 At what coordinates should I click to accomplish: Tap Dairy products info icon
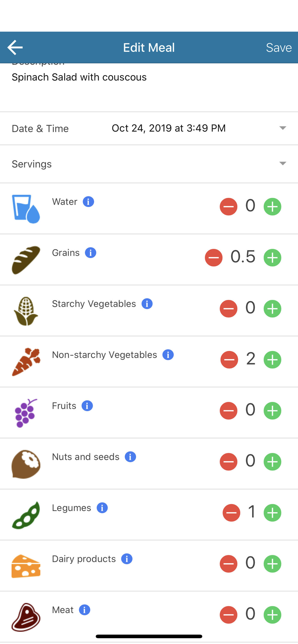click(x=127, y=559)
